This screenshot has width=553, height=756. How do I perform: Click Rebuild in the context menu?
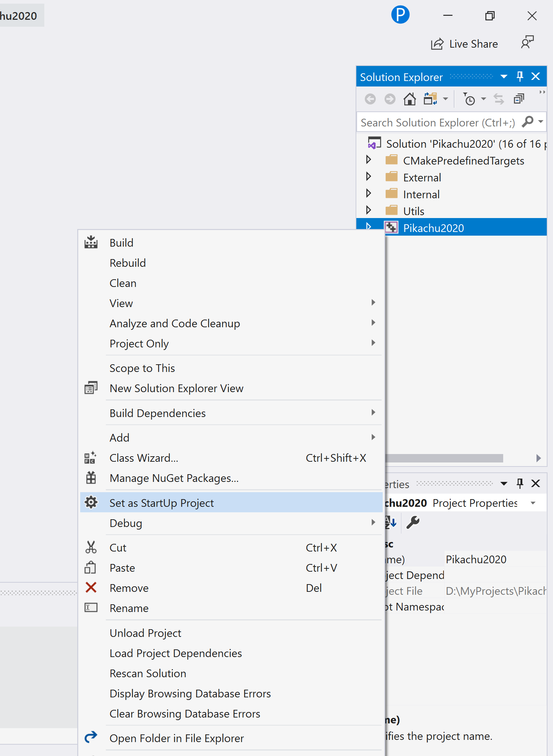click(127, 263)
